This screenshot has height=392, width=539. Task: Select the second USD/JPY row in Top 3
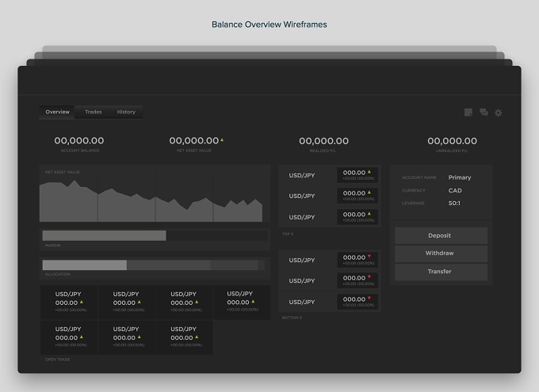tap(330, 196)
